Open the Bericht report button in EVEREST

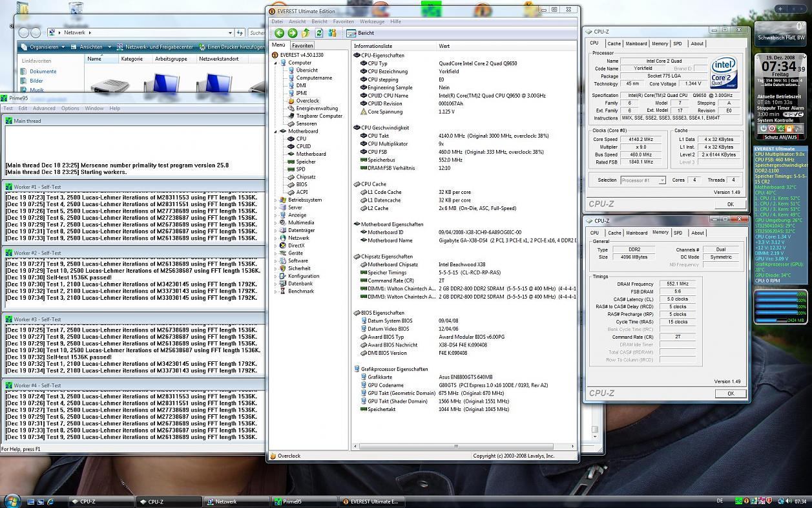point(360,33)
